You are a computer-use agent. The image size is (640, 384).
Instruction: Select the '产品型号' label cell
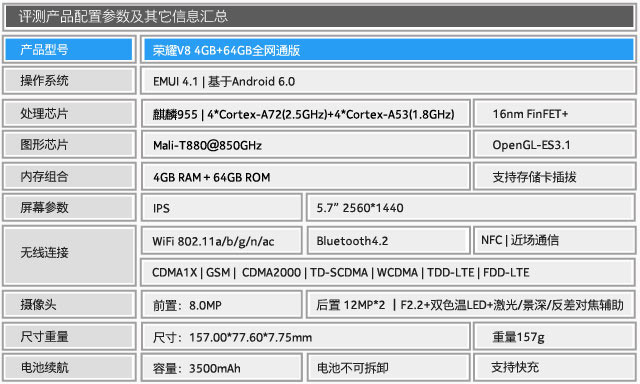click(69, 50)
